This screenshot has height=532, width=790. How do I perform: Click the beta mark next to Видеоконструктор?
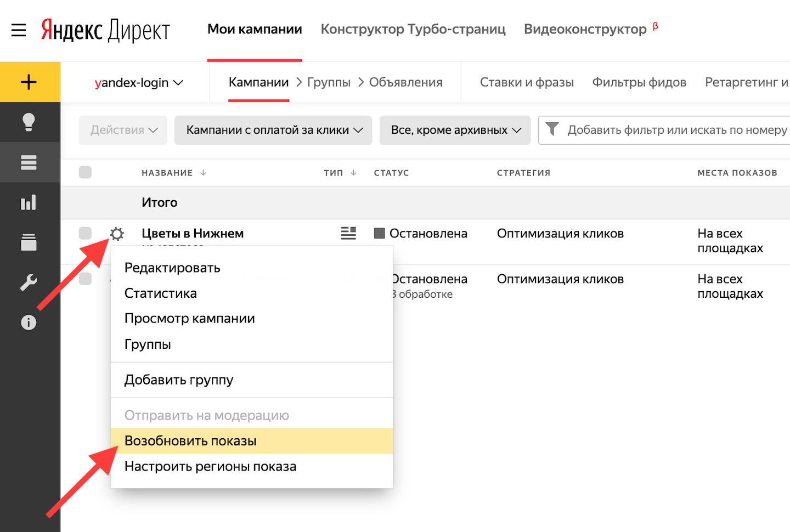[655, 26]
